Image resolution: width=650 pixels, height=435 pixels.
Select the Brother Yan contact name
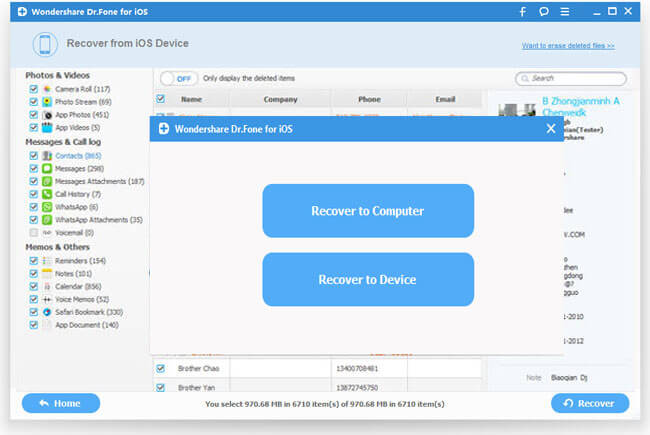[x=196, y=388]
